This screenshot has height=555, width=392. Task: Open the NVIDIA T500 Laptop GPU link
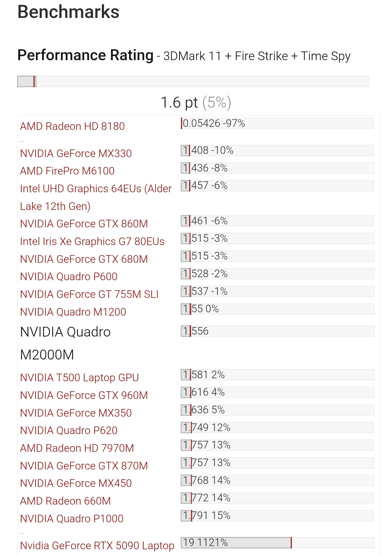click(x=79, y=378)
